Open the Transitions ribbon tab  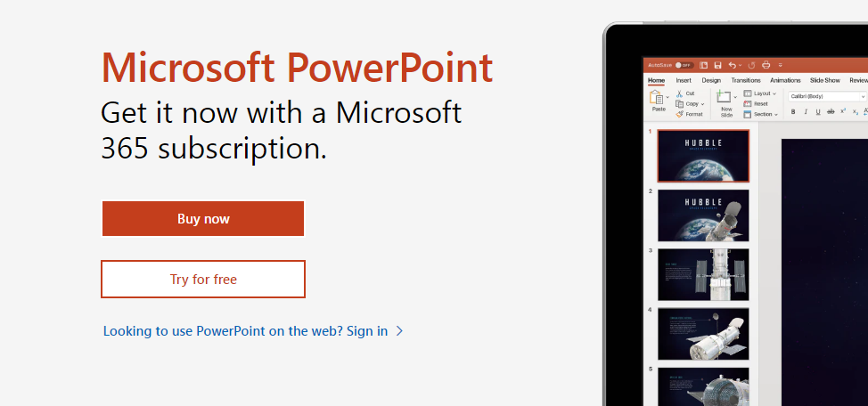tap(746, 80)
